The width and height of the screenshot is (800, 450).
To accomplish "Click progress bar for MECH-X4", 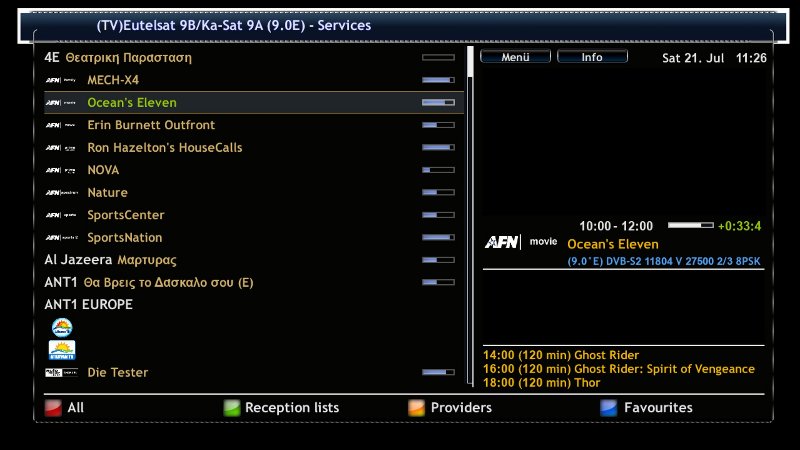I will (438, 80).
